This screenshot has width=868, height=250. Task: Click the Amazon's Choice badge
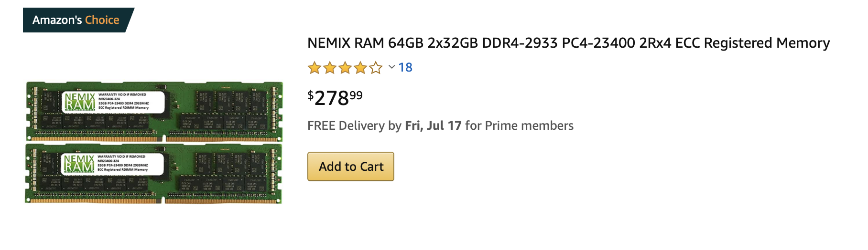tap(76, 20)
